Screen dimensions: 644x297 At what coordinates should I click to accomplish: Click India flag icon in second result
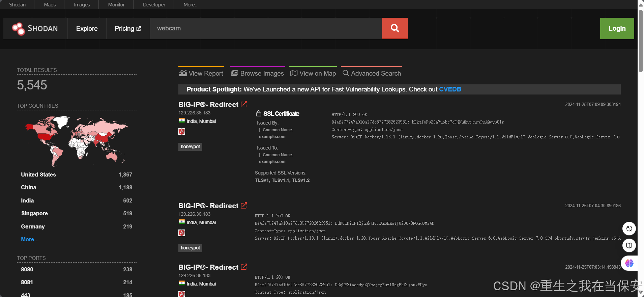click(x=182, y=222)
